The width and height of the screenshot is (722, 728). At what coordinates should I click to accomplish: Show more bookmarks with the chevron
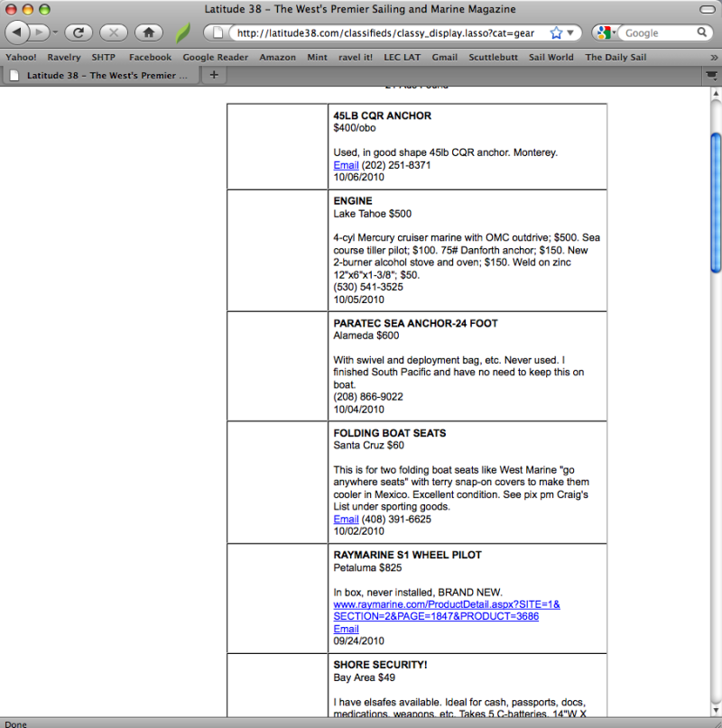coord(714,58)
